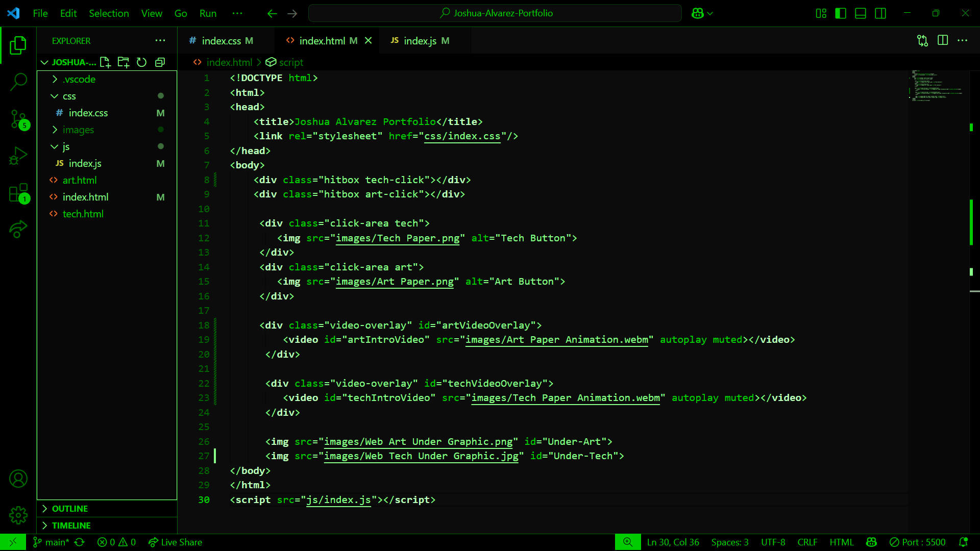Screen dimensions: 980x551
Task: Collapse the js folder
Action: [x=107, y=146]
